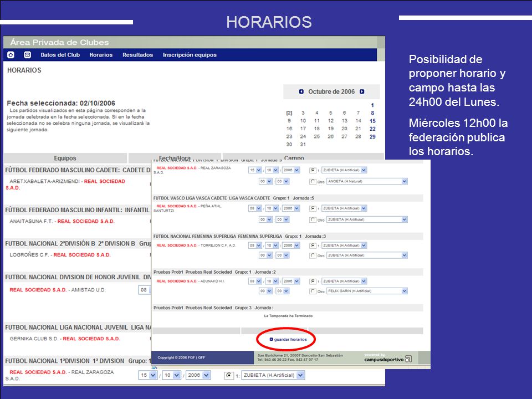Open Otro ZUBIETA dropdown for Peña Athl. Santurtzi match

pyautogui.click(x=367, y=220)
